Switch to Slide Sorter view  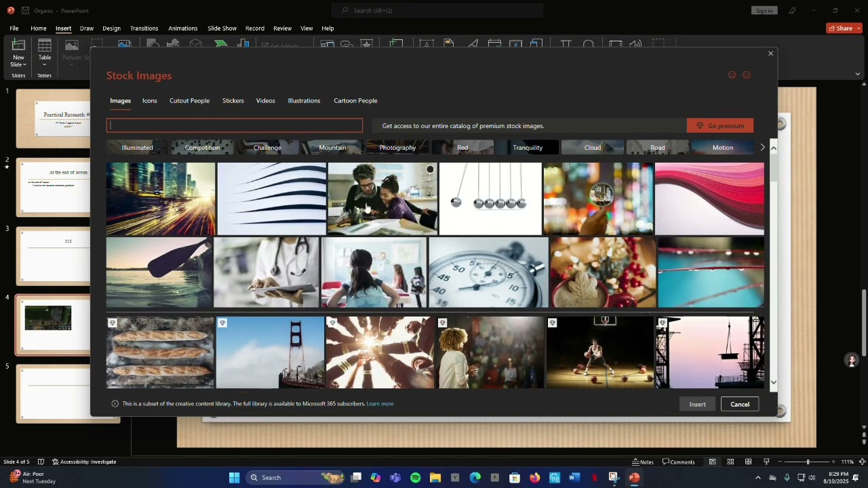click(x=730, y=462)
